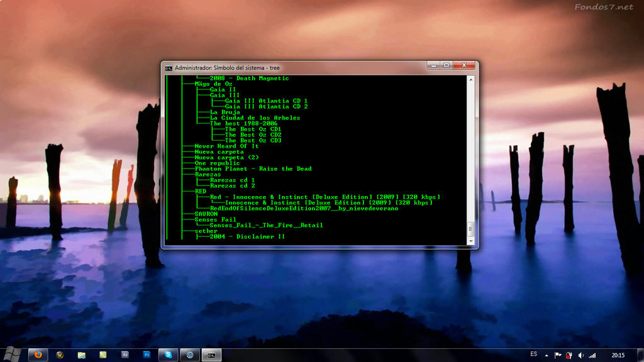Click the 'sether' folder line
This screenshot has height=362, width=644.
tap(206, 231)
